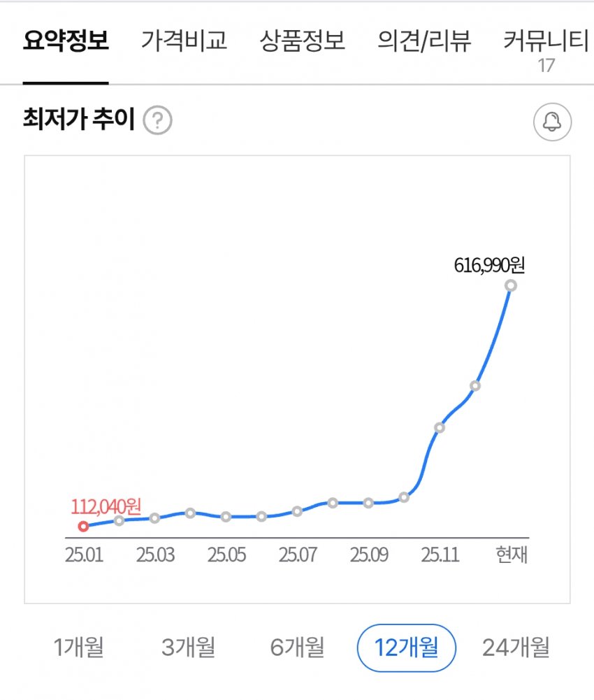The height and width of the screenshot is (700, 594).
Task: Open the 요약정보 tab
Action: coord(65,42)
